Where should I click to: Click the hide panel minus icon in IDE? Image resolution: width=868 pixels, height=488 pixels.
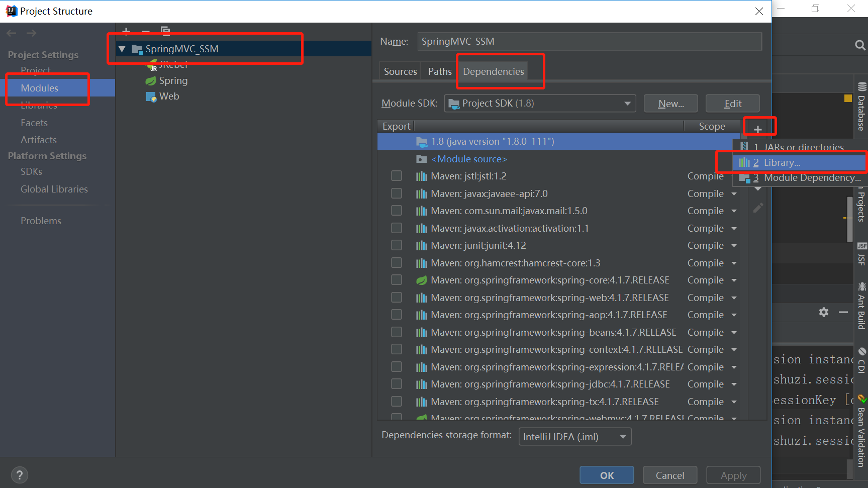843,312
